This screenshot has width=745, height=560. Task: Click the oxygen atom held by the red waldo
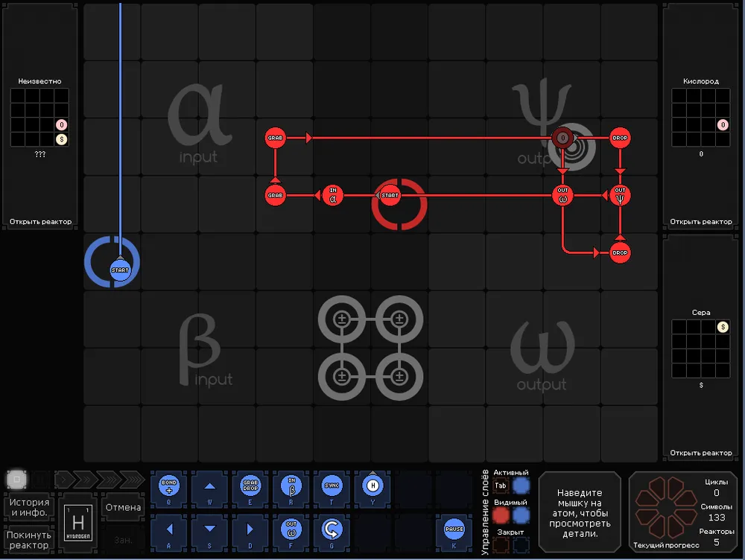pyautogui.click(x=562, y=138)
